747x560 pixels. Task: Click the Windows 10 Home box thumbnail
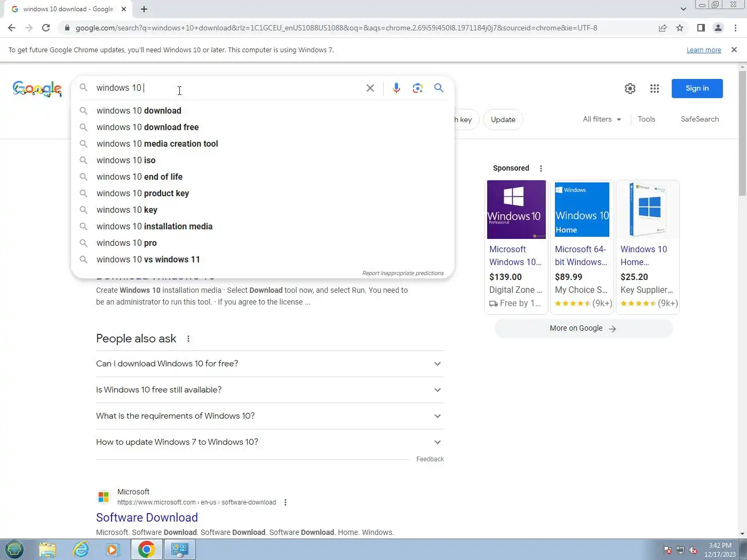tap(647, 210)
